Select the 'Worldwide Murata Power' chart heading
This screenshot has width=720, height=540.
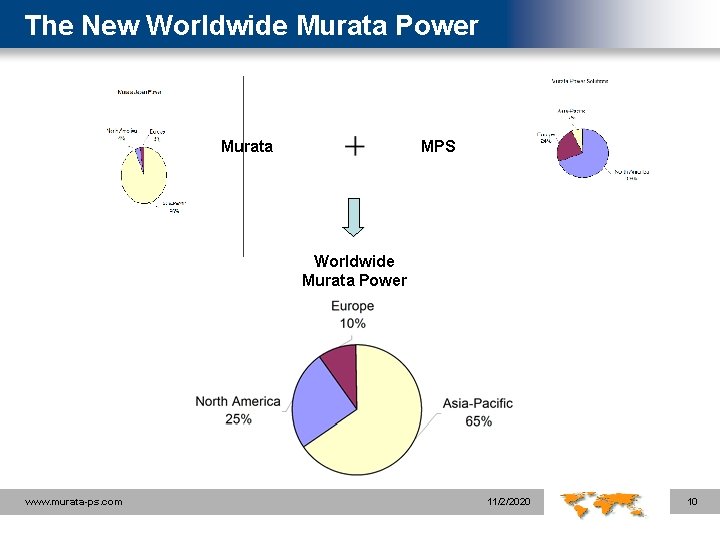pos(354,270)
